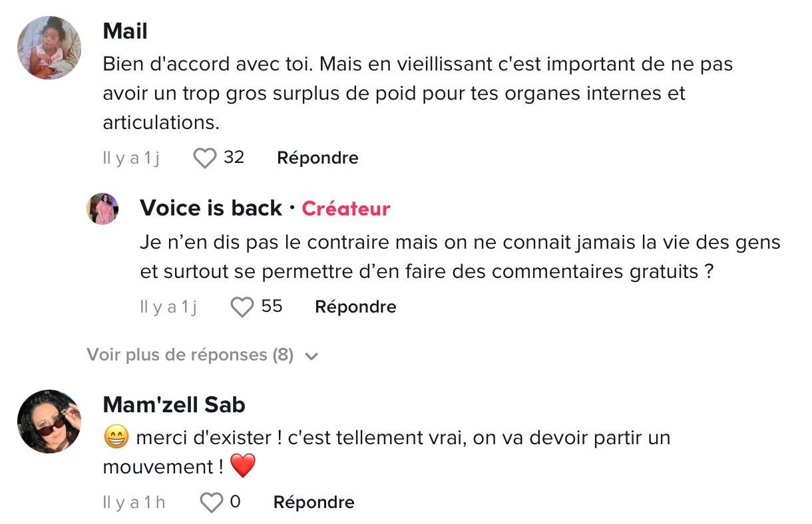Reply to Mail's comment
Screen dimensions: 812x524
(x=317, y=158)
